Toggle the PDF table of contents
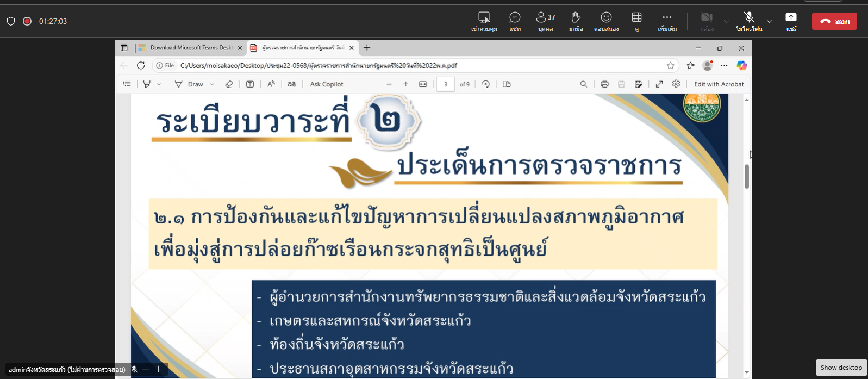The height and width of the screenshot is (379, 868). (x=127, y=84)
